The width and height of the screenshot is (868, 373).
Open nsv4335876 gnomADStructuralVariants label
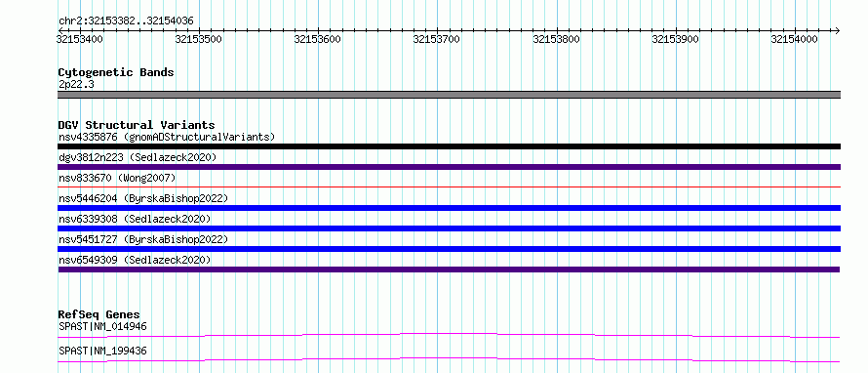[167, 137]
